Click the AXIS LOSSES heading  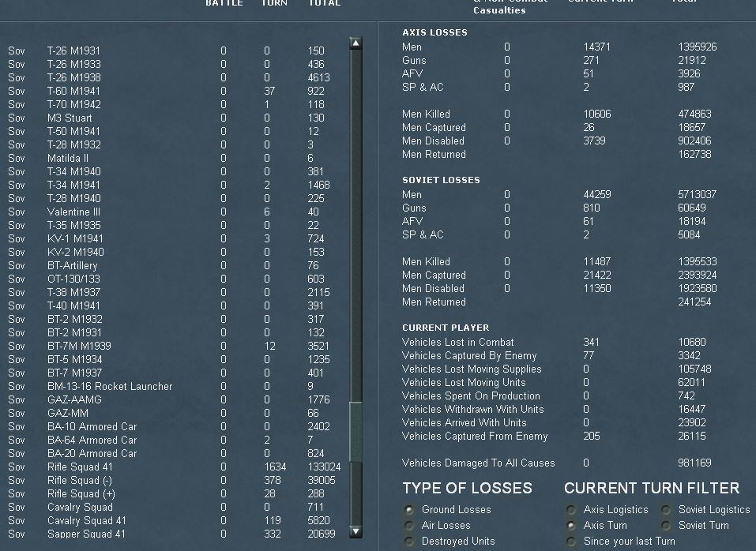pos(435,32)
